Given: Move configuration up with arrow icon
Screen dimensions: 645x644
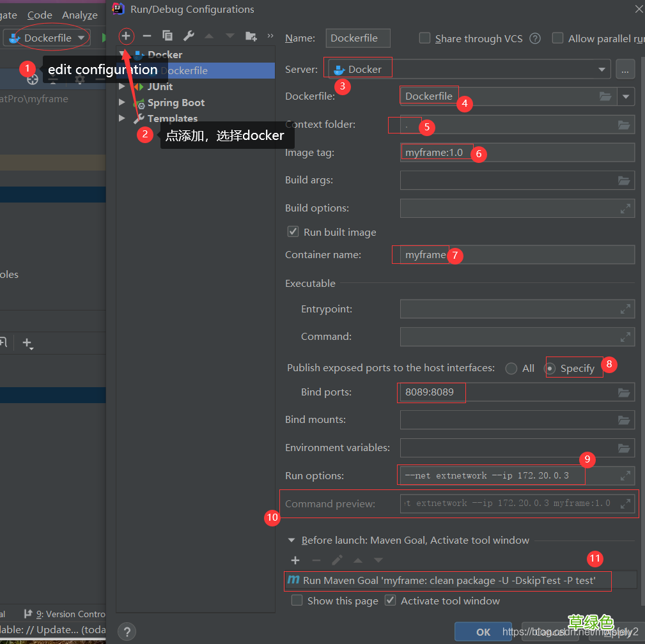Looking at the screenshot, I should pyautogui.click(x=209, y=36).
